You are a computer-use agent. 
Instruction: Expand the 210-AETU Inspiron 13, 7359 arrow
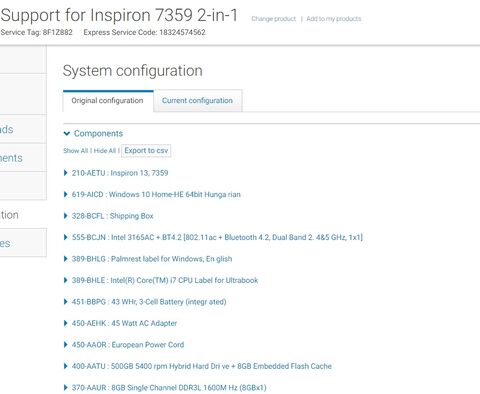pyautogui.click(x=65, y=173)
